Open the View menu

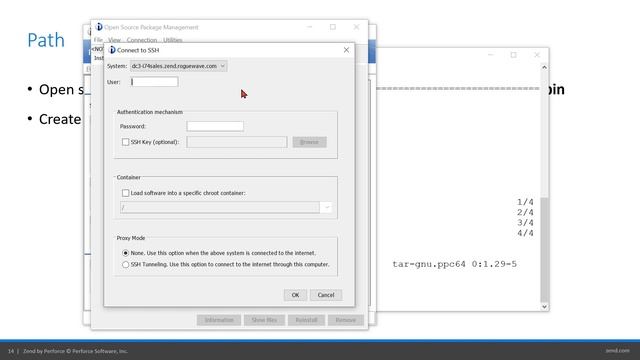[x=114, y=40]
